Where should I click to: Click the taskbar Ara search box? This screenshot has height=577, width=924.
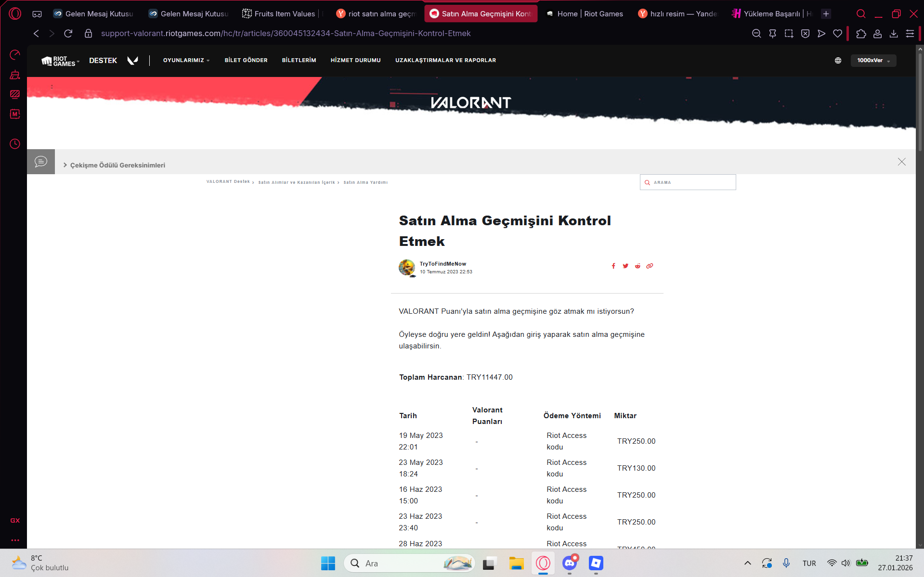tap(410, 563)
